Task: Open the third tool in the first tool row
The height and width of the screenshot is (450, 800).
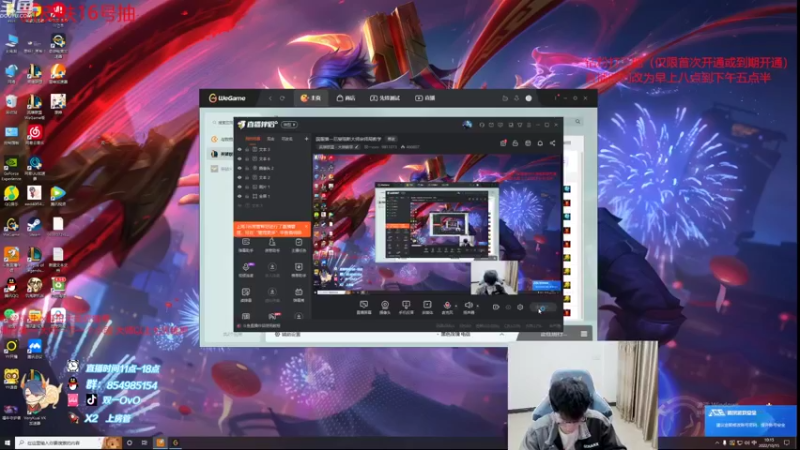Action: [298, 245]
